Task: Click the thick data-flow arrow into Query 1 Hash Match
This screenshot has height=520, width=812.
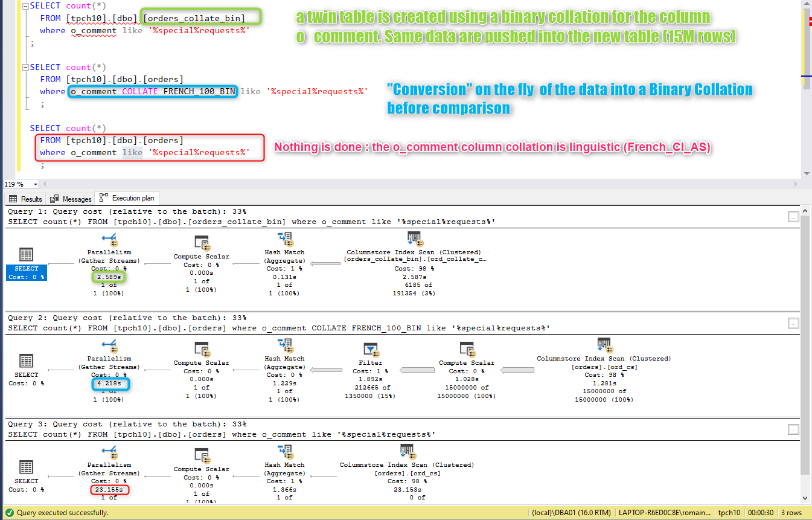Action: pyautogui.click(x=325, y=263)
